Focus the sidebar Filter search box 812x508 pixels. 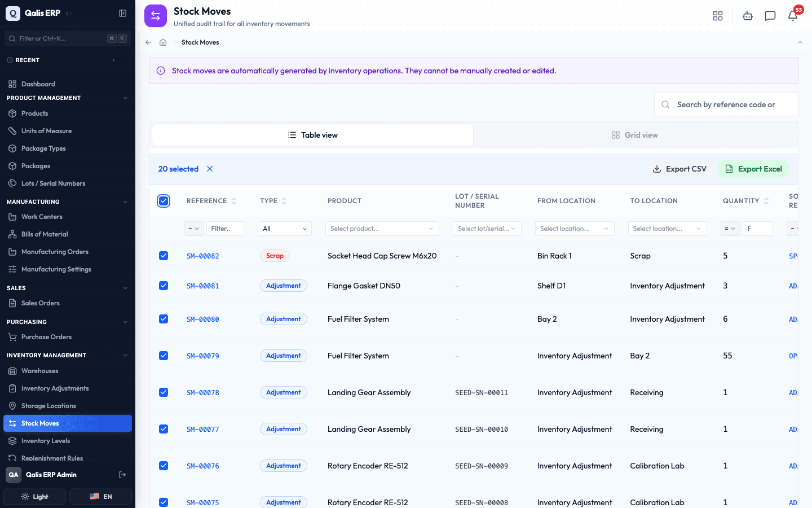point(68,38)
